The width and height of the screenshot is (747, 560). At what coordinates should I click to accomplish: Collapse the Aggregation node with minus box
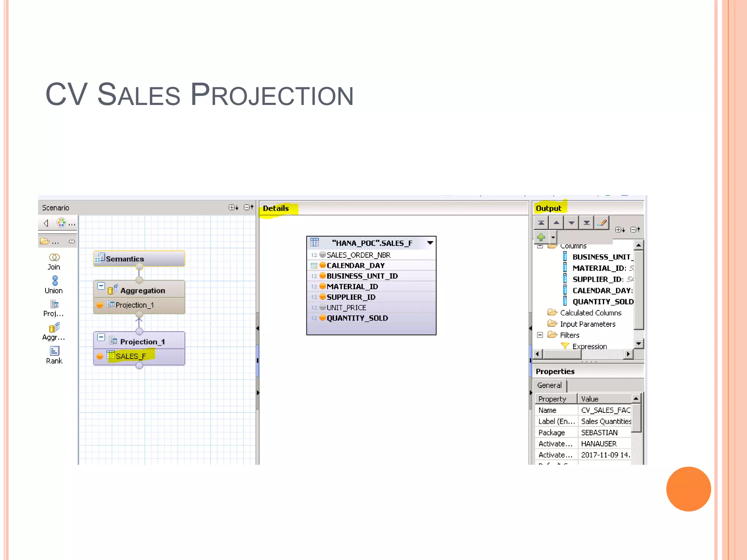point(101,286)
